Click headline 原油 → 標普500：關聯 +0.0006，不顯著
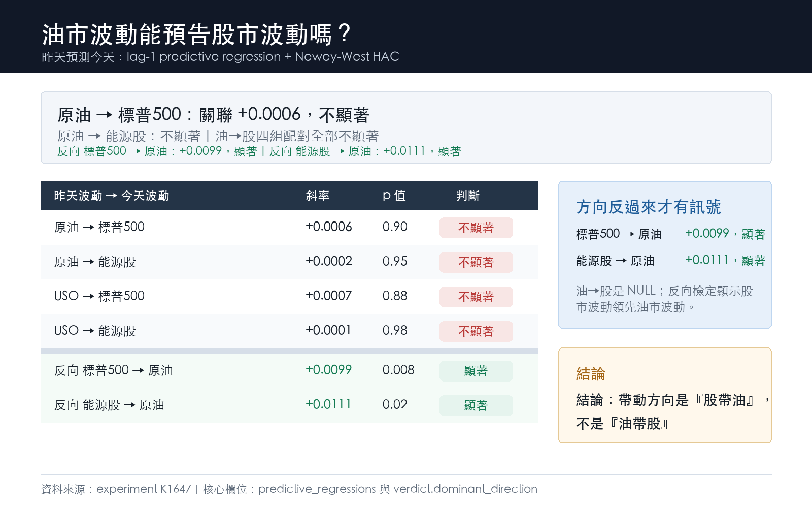The width and height of the screenshot is (812, 508). click(213, 115)
